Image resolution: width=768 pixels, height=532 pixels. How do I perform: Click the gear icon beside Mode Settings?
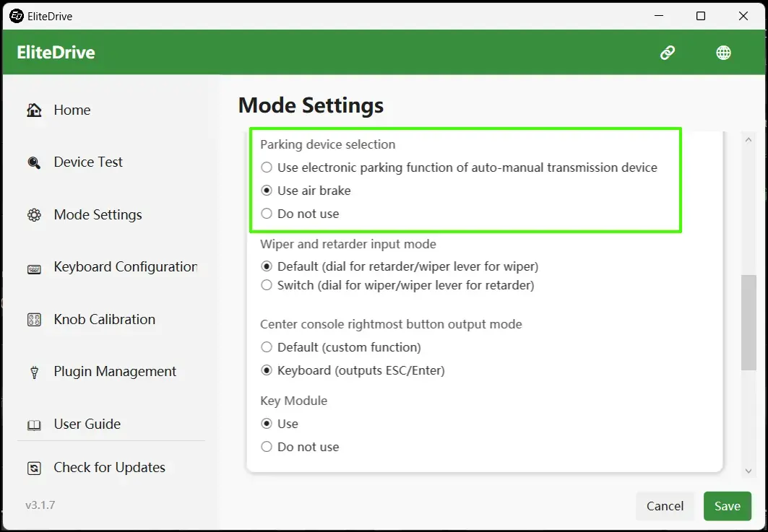pyautogui.click(x=34, y=215)
